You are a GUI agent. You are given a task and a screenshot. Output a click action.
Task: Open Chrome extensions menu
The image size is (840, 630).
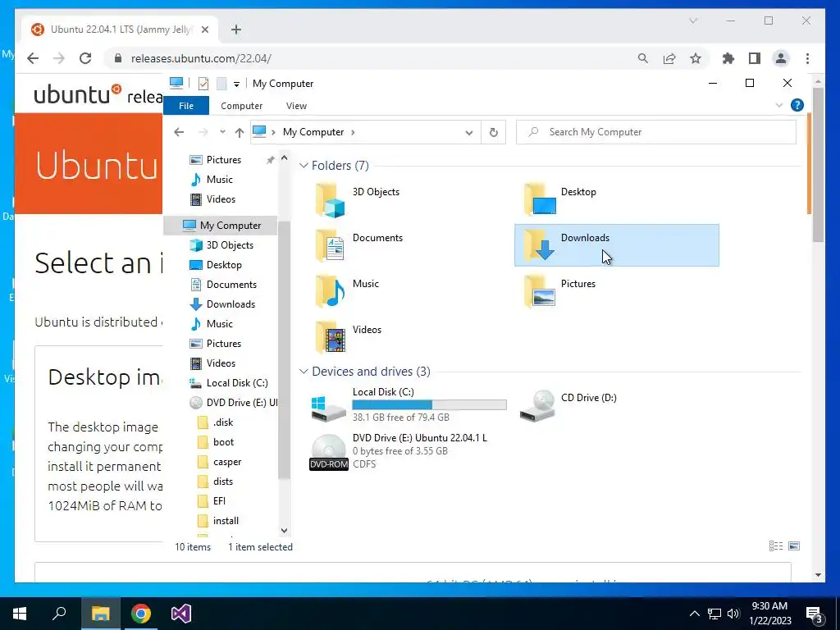pyautogui.click(x=728, y=58)
